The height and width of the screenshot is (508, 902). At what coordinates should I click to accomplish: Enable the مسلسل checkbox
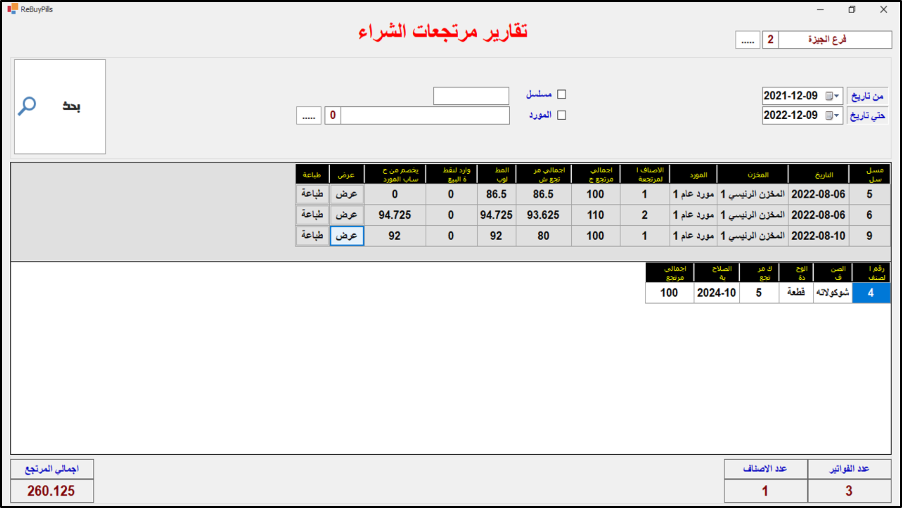pos(561,95)
